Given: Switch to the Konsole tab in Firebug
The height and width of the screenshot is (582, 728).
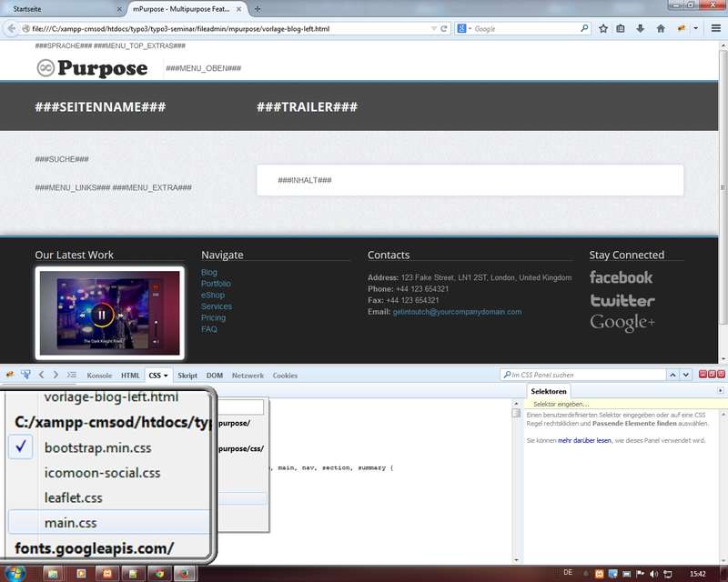Looking at the screenshot, I should point(99,375).
